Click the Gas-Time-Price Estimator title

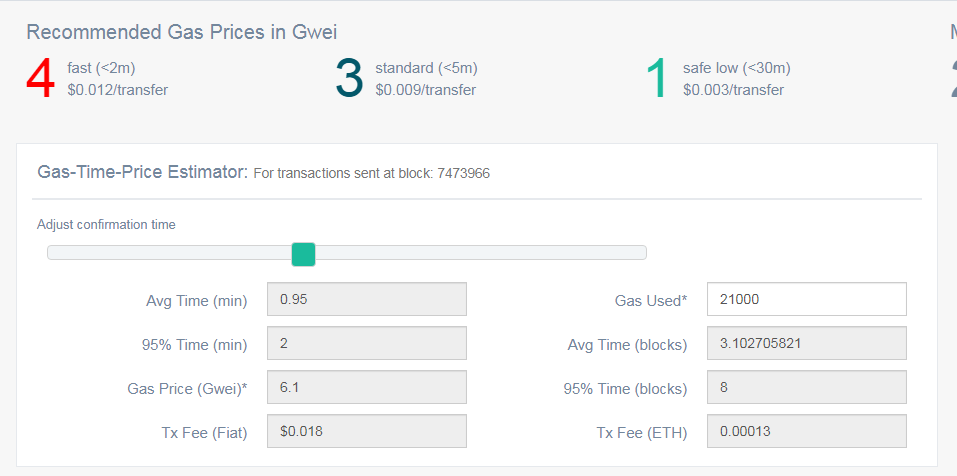tap(142, 172)
